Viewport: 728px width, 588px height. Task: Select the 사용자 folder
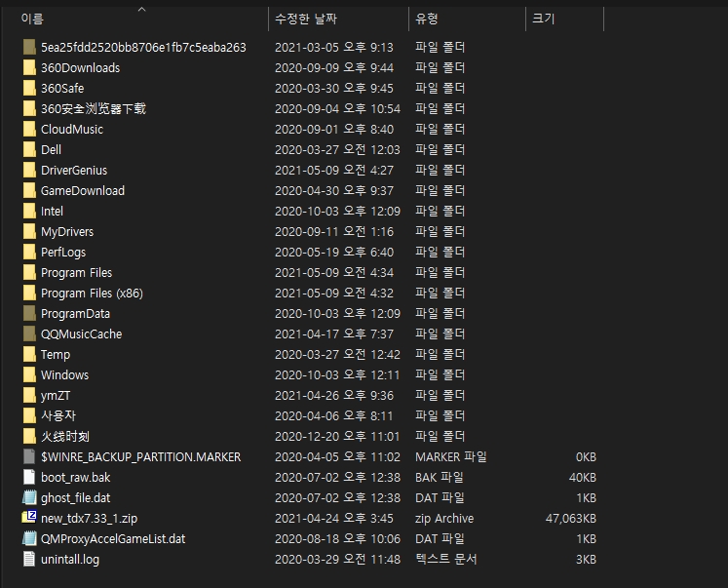point(58,415)
